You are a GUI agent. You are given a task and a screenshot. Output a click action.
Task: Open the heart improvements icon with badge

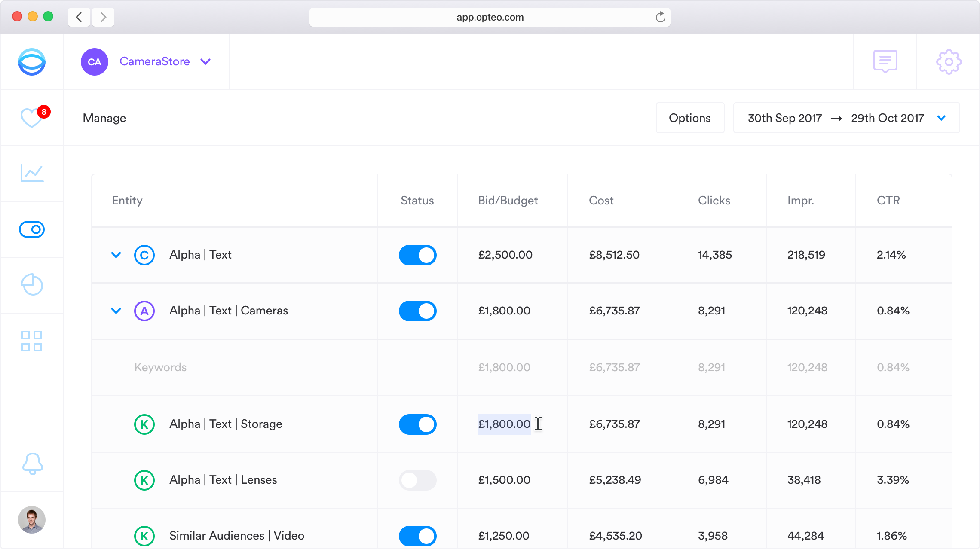click(x=32, y=117)
